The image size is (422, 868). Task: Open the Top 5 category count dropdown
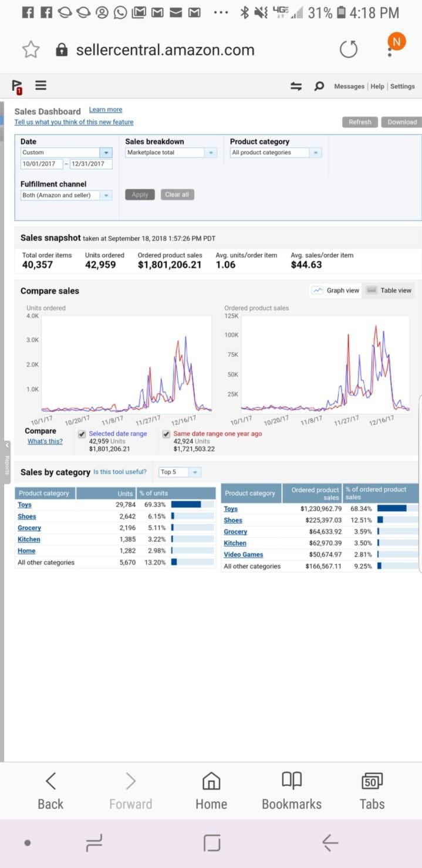tap(180, 472)
